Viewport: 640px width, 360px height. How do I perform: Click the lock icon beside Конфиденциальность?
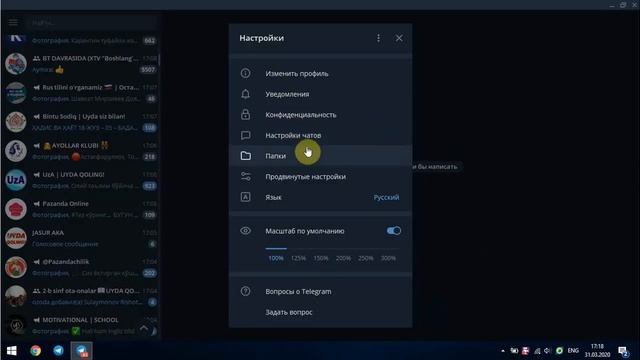245,114
